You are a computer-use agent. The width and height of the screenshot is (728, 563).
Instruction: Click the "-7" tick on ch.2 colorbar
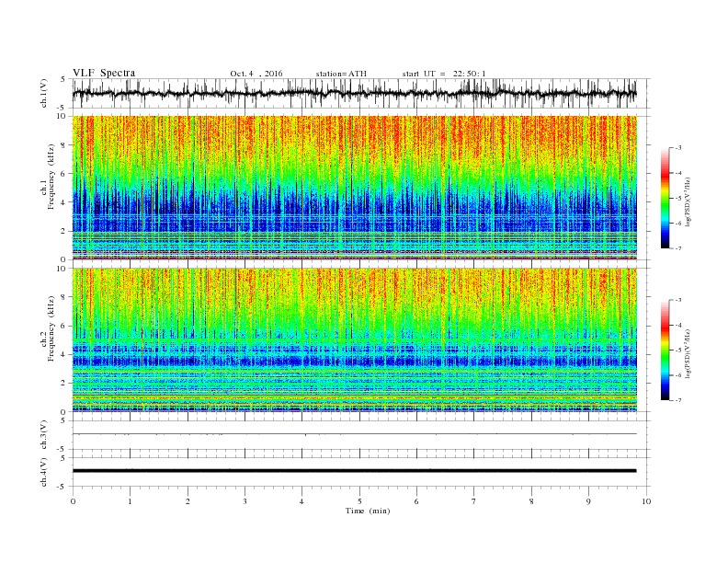tap(678, 400)
